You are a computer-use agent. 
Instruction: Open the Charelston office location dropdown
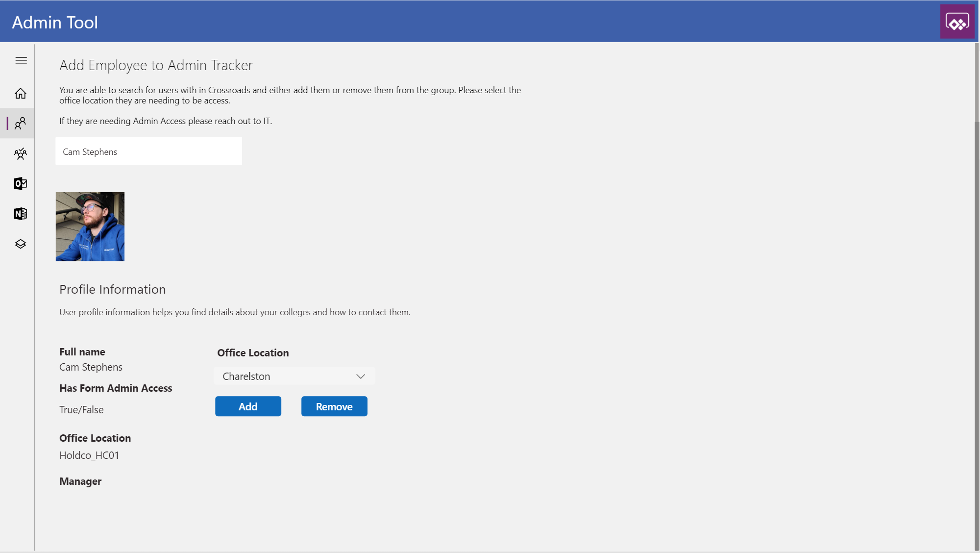pos(294,376)
